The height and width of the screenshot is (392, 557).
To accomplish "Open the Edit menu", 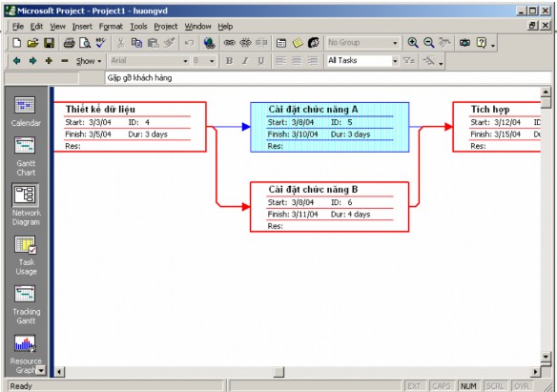I will point(36,27).
